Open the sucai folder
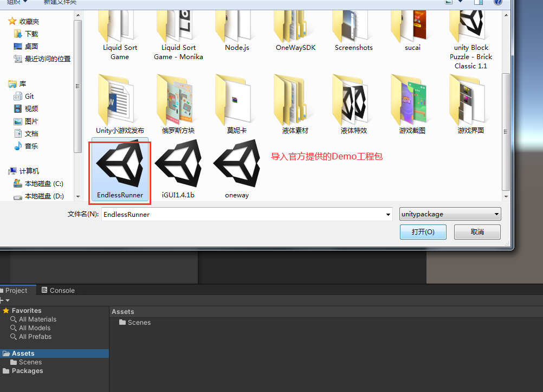Image resolution: width=543 pixels, height=392 pixels. [x=412, y=30]
